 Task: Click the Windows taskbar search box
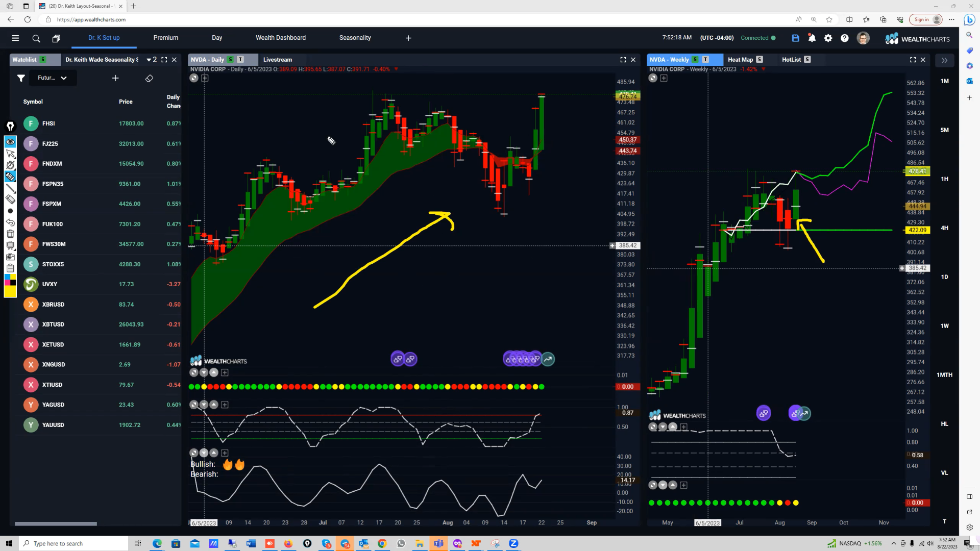[x=73, y=543]
